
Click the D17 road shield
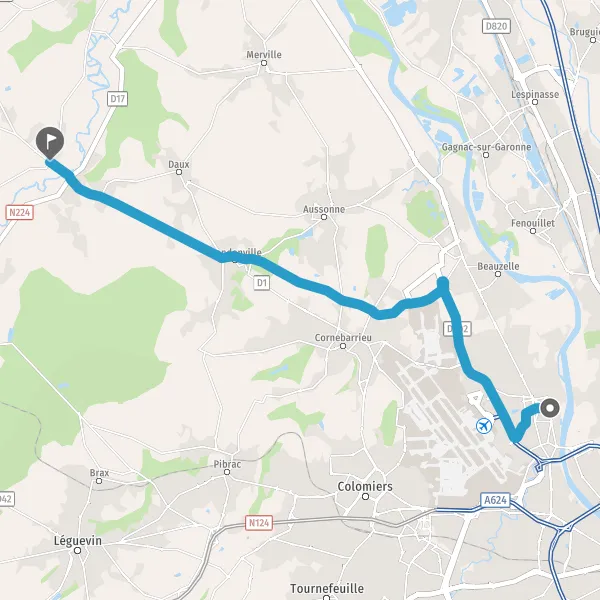click(x=117, y=99)
